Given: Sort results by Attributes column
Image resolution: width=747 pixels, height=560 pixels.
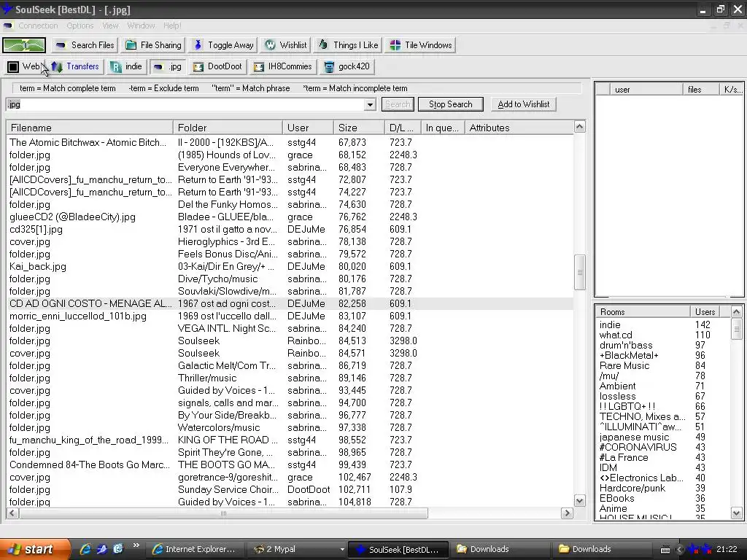Looking at the screenshot, I should point(519,128).
